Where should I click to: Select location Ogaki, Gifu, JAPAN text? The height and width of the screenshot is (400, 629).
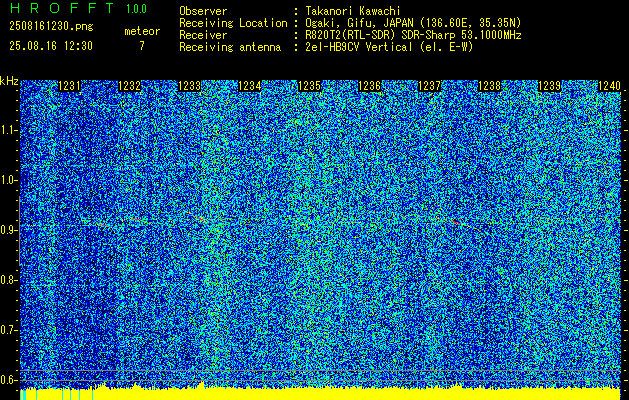pyautogui.click(x=413, y=23)
